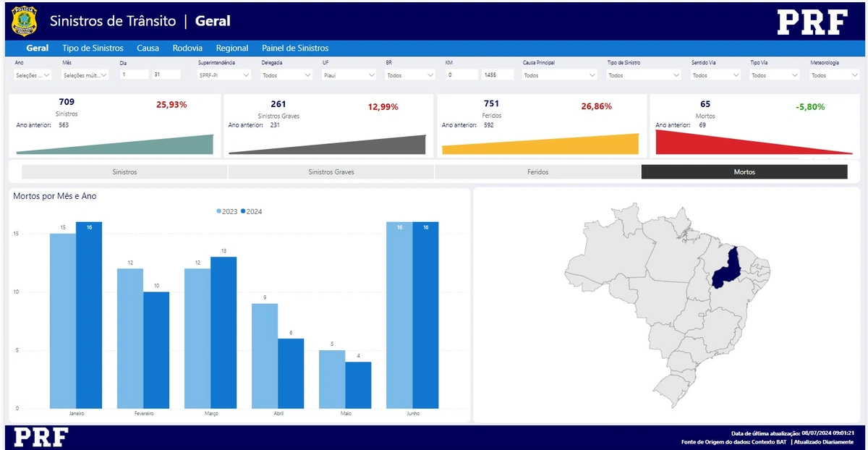The height and width of the screenshot is (450, 868).
Task: Open the Tipo de Sinistro filter dropdown
Action: pyautogui.click(x=645, y=75)
